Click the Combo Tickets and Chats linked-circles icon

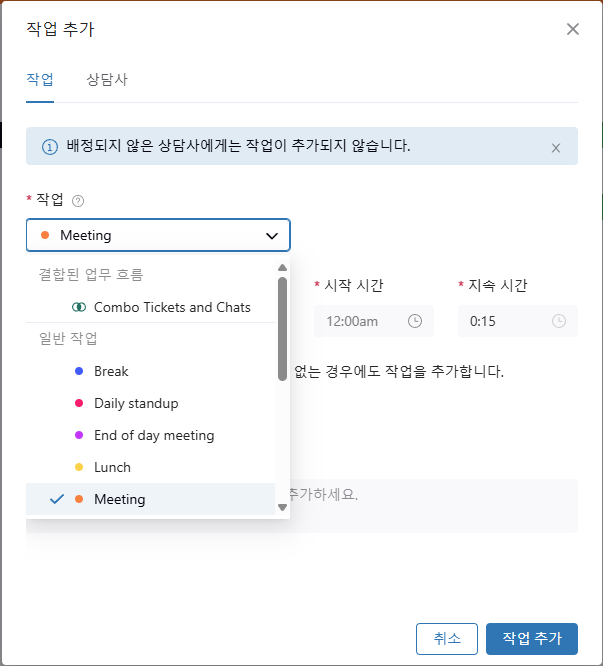point(79,307)
